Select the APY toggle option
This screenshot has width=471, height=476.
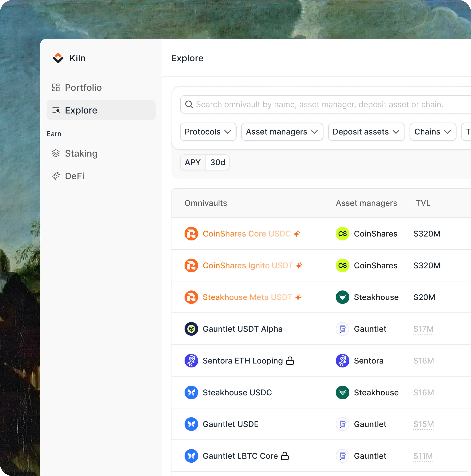[x=193, y=162]
